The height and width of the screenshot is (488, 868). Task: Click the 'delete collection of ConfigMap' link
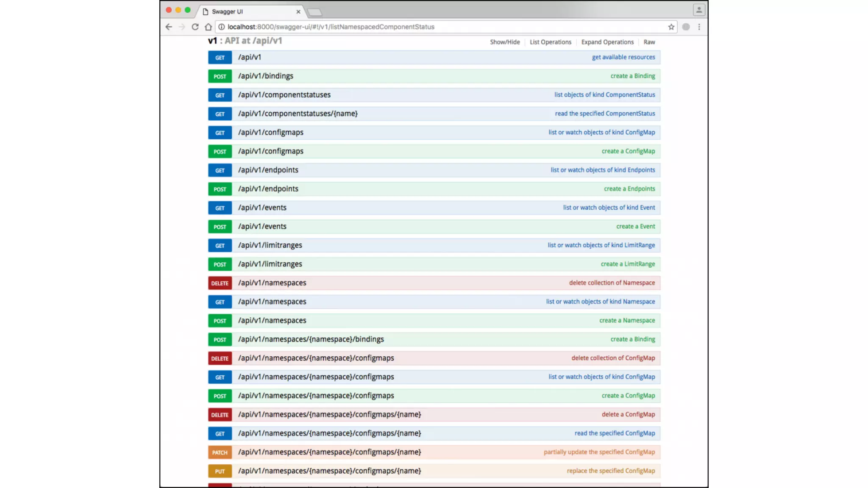pyautogui.click(x=613, y=358)
